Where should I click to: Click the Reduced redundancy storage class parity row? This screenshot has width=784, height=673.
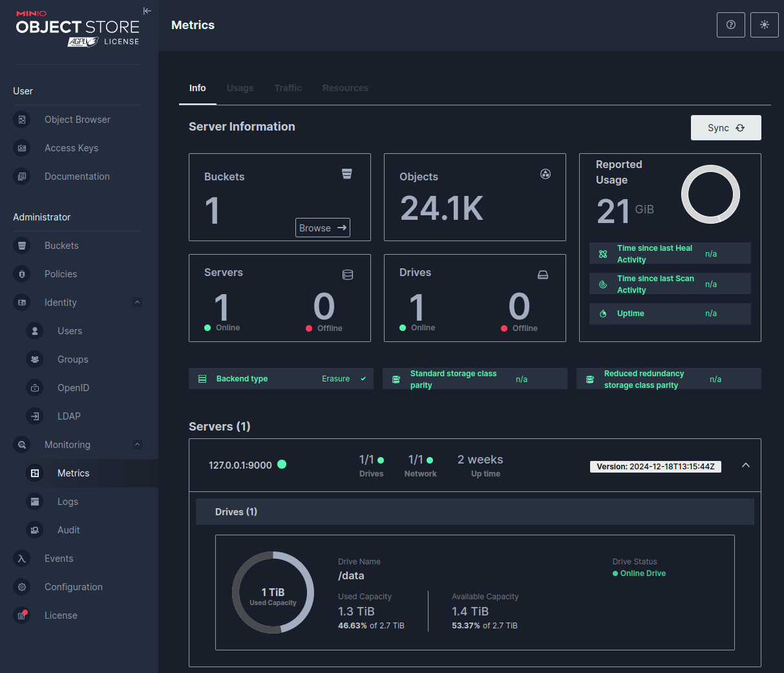coord(668,379)
